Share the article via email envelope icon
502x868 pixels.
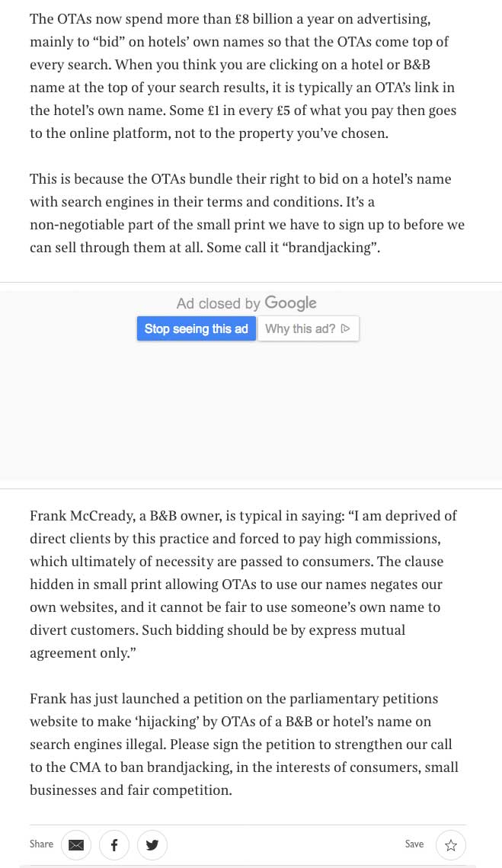click(x=76, y=844)
